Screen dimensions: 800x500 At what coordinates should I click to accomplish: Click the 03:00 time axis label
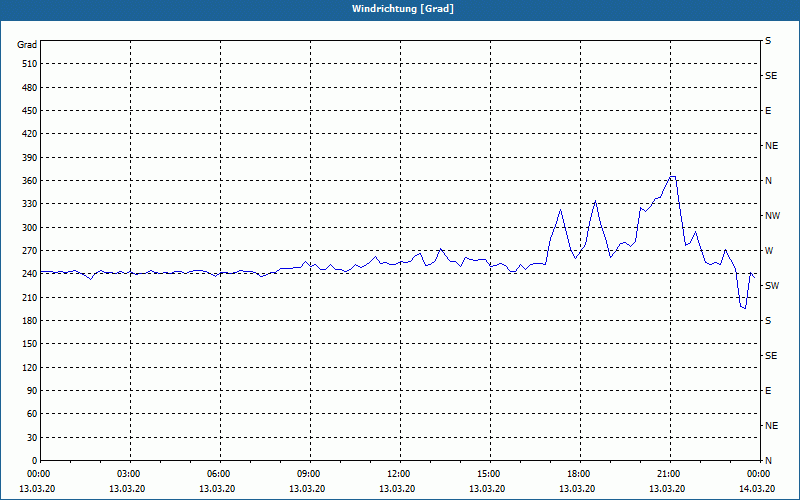(x=128, y=473)
